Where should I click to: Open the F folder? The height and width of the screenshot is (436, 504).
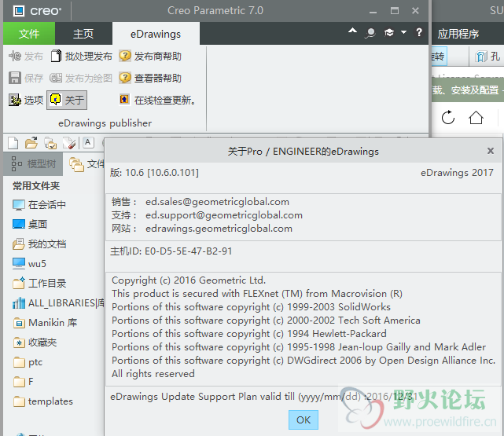pyautogui.click(x=24, y=382)
